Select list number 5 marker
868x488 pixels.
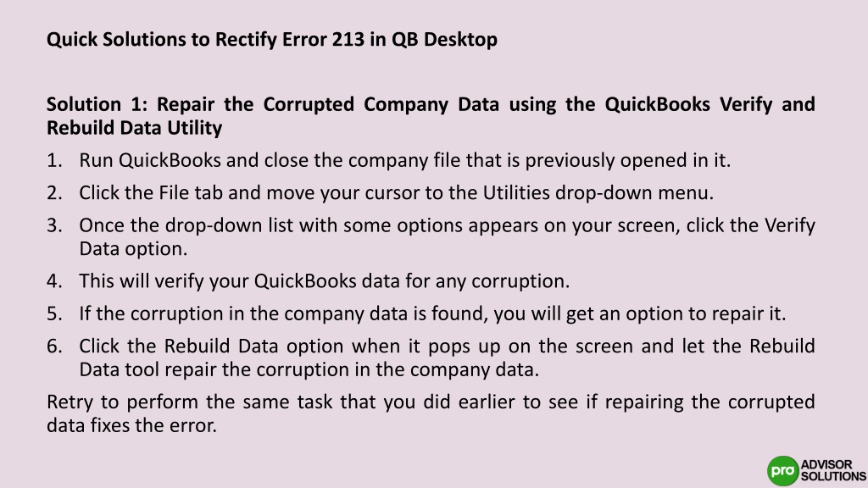(54, 313)
